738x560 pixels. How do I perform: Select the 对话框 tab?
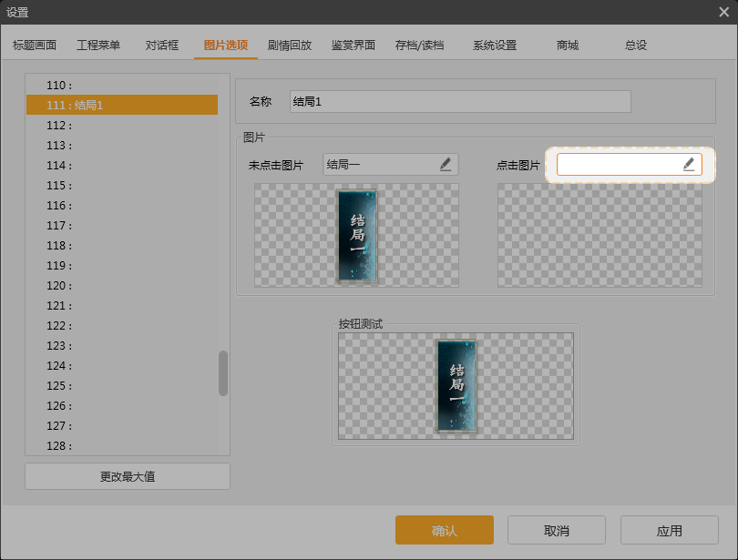tap(161, 44)
